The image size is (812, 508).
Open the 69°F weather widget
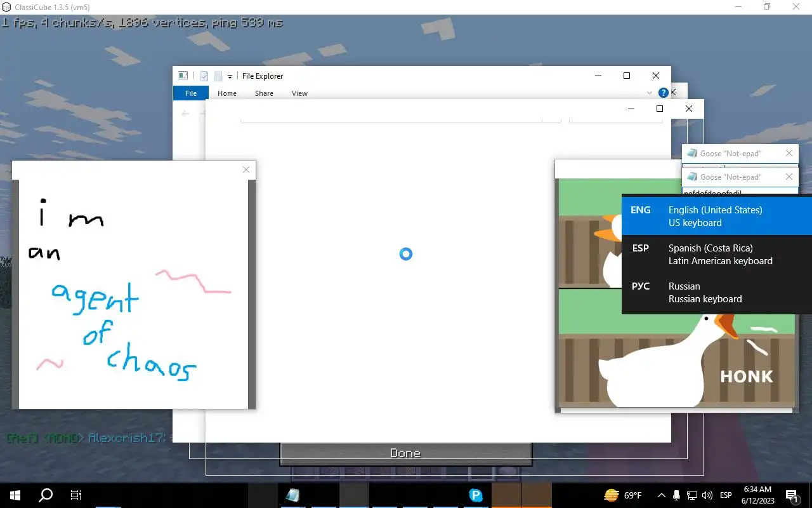[623, 495]
